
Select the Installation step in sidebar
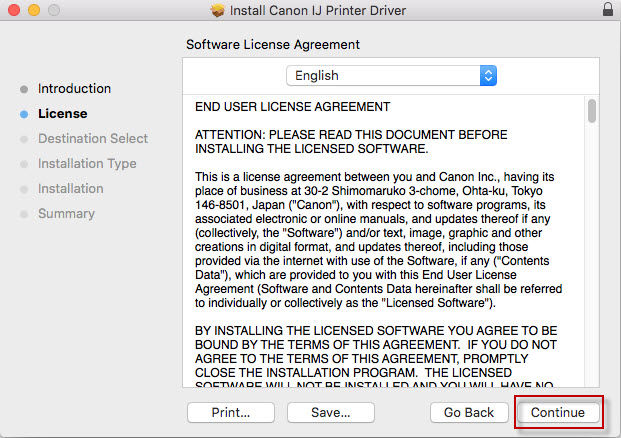pyautogui.click(x=70, y=189)
